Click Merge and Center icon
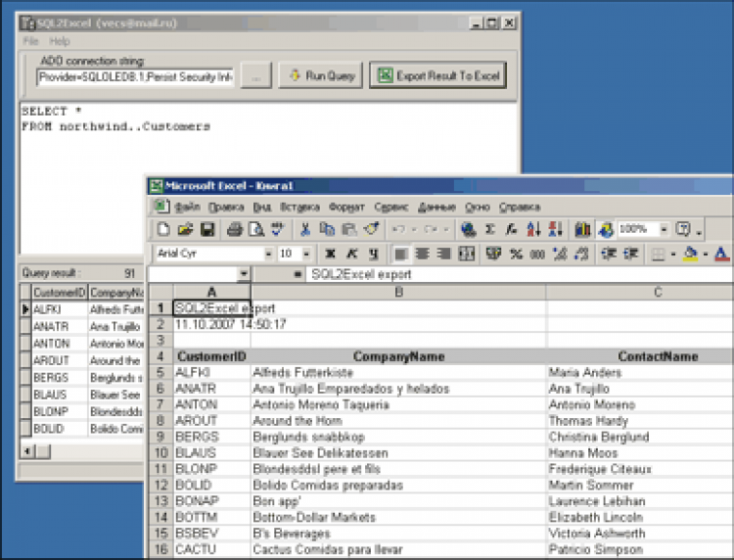Image resolution: width=734 pixels, height=560 pixels. click(x=466, y=254)
